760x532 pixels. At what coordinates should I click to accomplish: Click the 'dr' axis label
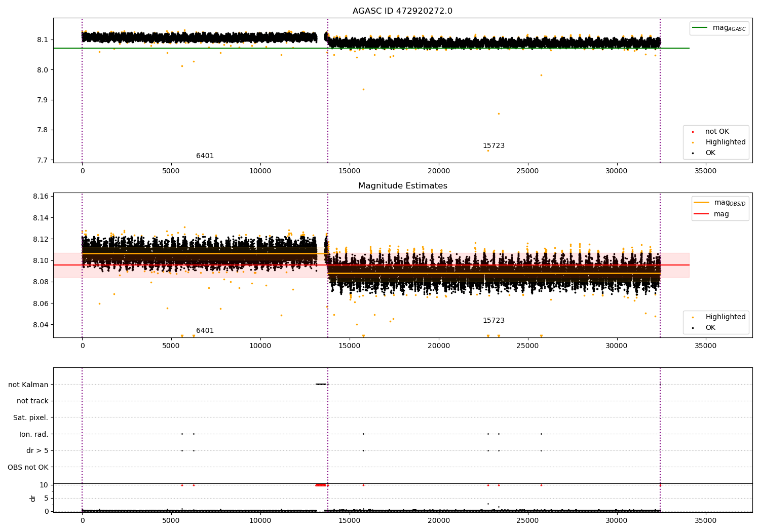pos(33,498)
